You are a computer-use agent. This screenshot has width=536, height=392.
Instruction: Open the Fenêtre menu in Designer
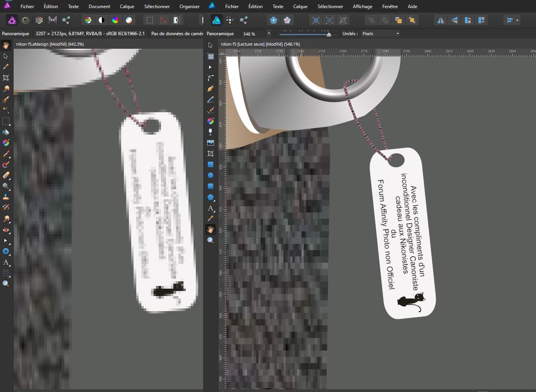coord(390,6)
